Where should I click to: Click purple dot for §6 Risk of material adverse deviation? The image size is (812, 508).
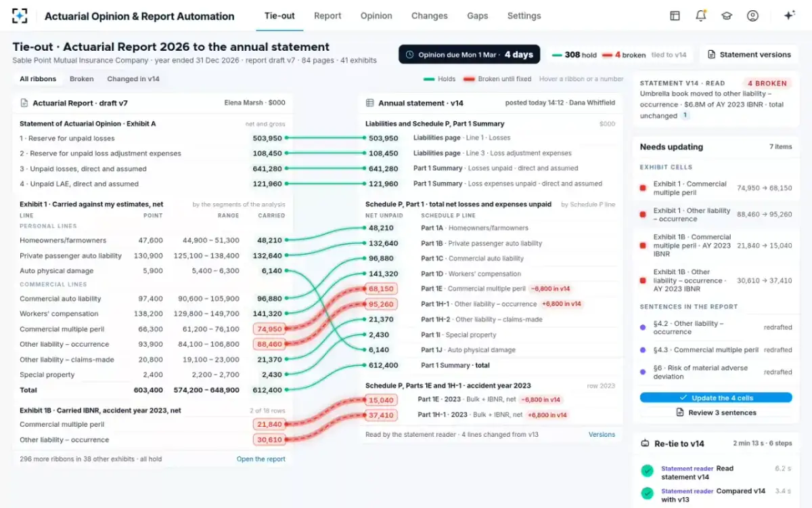tap(643, 372)
